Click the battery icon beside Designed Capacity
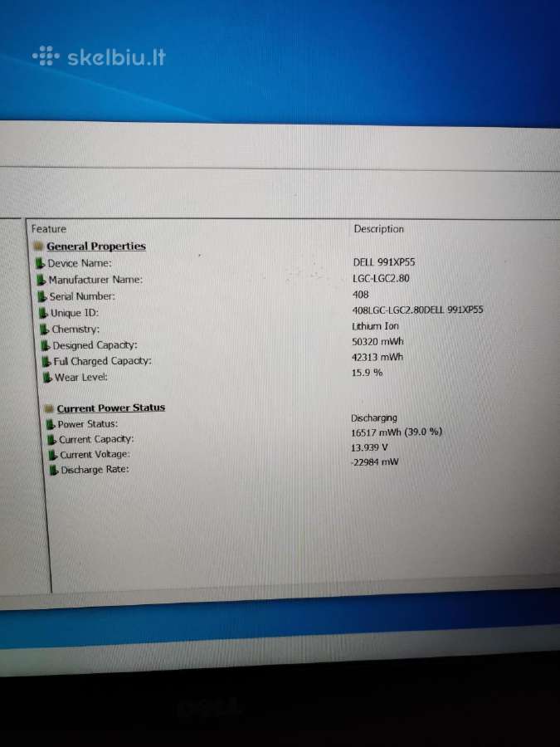 pyautogui.click(x=46, y=345)
